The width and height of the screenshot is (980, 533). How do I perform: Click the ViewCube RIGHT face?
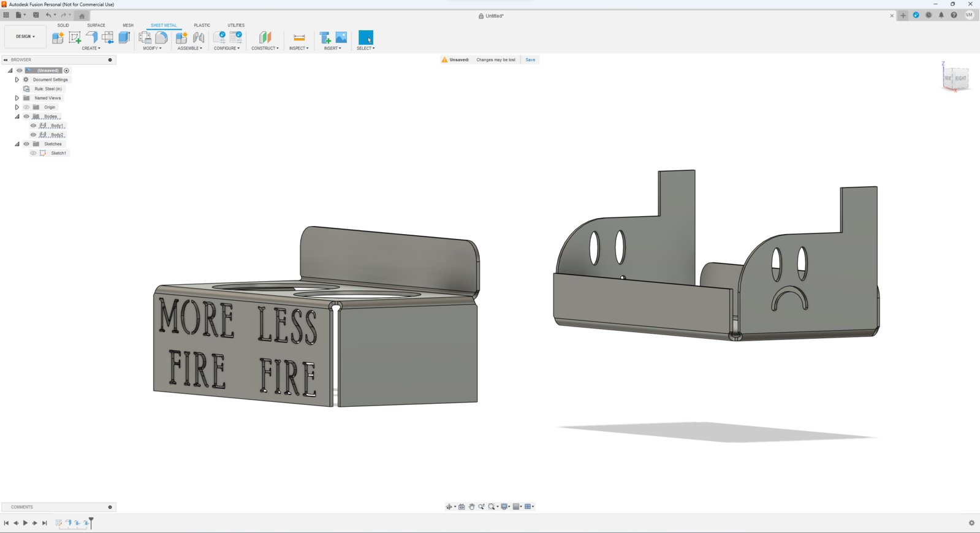click(960, 78)
